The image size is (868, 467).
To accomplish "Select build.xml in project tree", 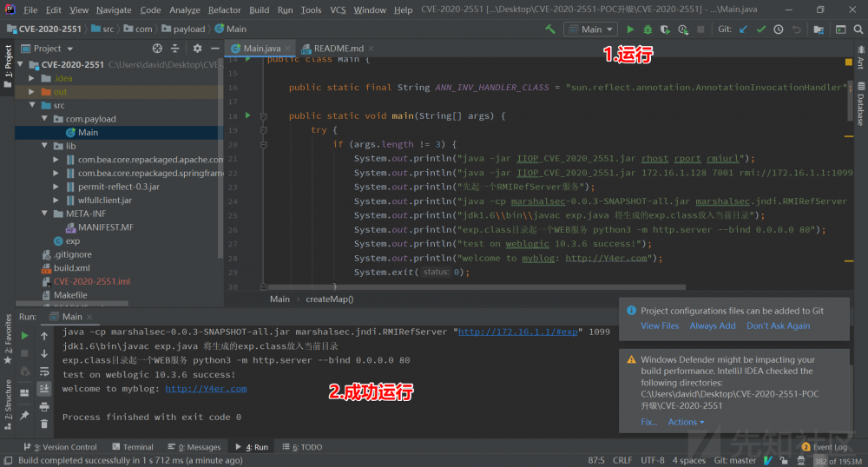I will click(x=71, y=268).
